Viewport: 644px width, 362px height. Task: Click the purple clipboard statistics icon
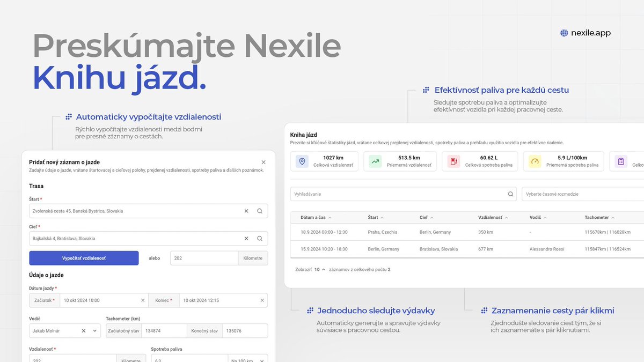[621, 161]
